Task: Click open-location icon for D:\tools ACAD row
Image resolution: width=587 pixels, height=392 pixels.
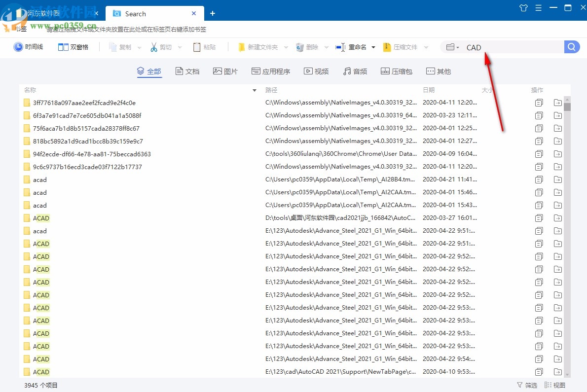Action: coord(558,218)
